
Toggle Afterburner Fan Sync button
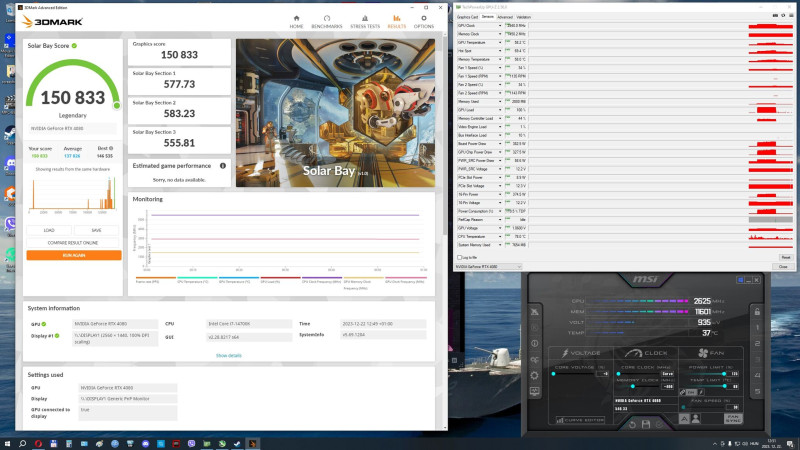[x=733, y=419]
